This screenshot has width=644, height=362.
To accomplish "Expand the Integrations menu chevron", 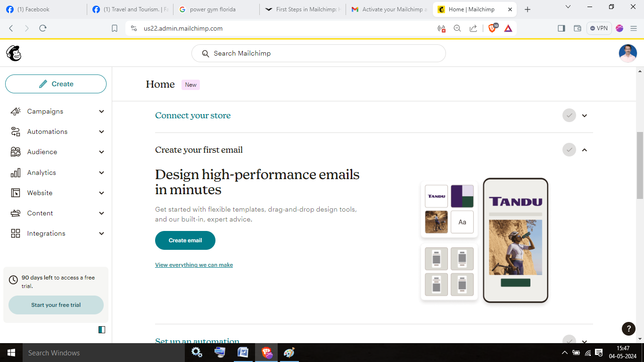I will click(x=101, y=233).
